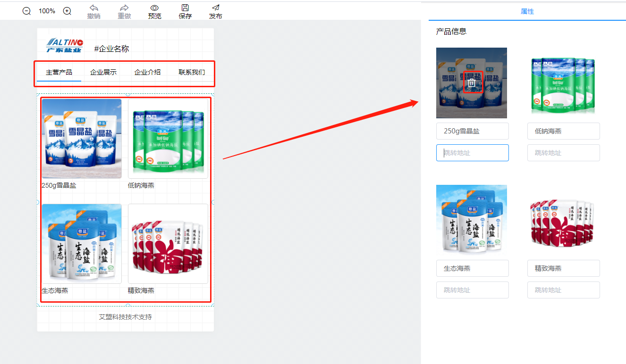This screenshot has width=626, height=364.
Task: Click the 生态海燕 product image in canvas
Action: coord(82,244)
